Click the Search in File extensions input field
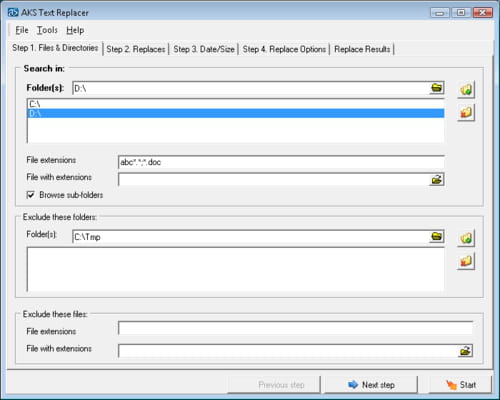 281,162
